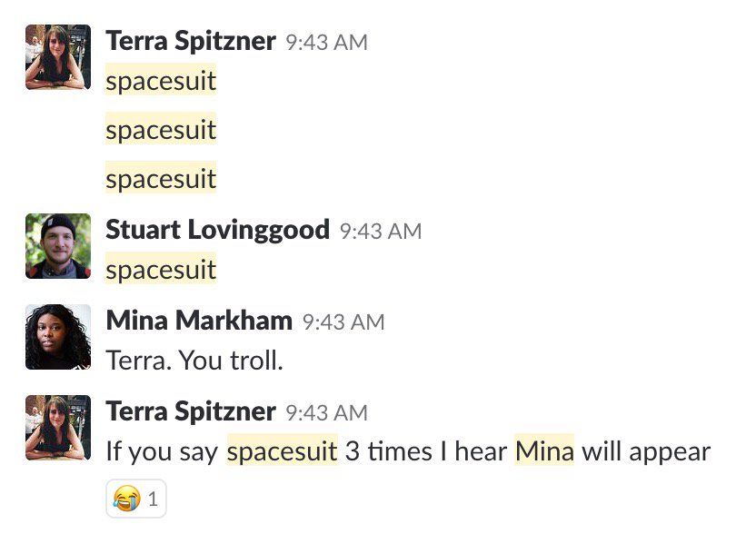
Task: Click the timestamp on Terra's topmost message
Action: pos(326,43)
